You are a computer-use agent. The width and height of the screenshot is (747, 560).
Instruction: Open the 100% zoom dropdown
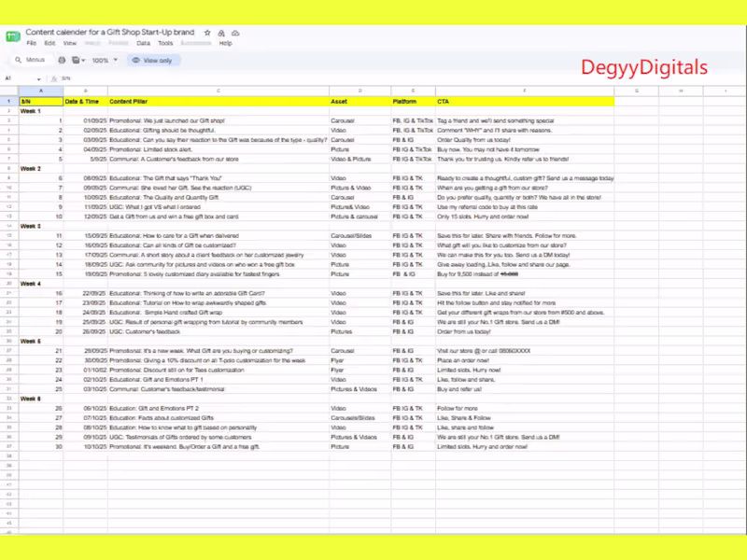tap(105, 60)
